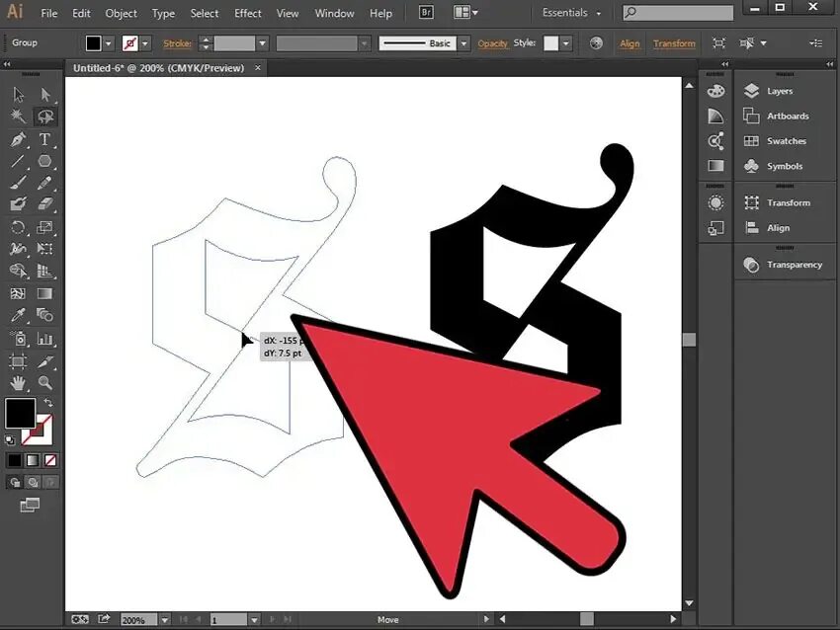840x630 pixels.
Task: Select the Slice tool
Action: point(45,361)
